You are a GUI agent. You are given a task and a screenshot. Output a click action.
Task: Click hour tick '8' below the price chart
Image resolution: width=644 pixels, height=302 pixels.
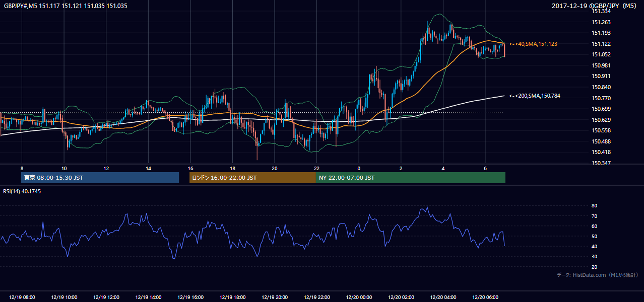22,169
